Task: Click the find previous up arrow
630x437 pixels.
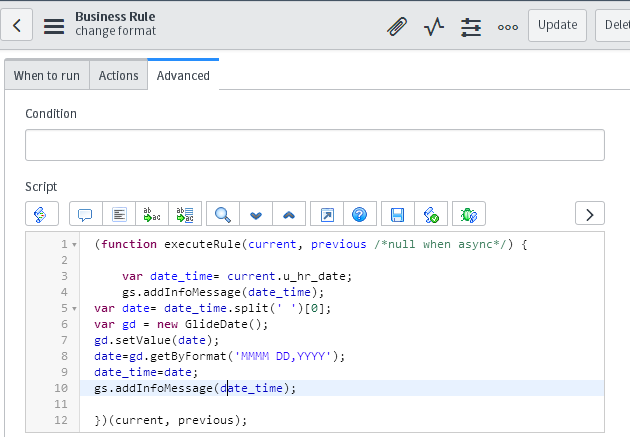Action: pyautogui.click(x=289, y=214)
